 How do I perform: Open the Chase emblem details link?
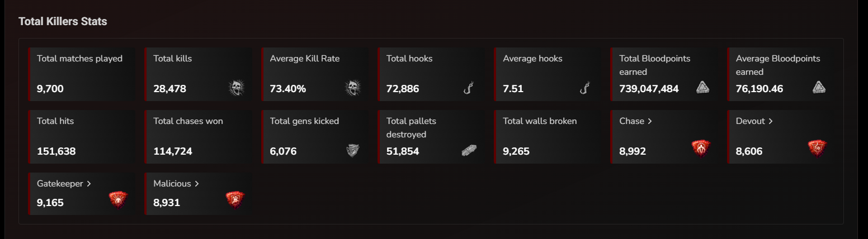[632, 121]
